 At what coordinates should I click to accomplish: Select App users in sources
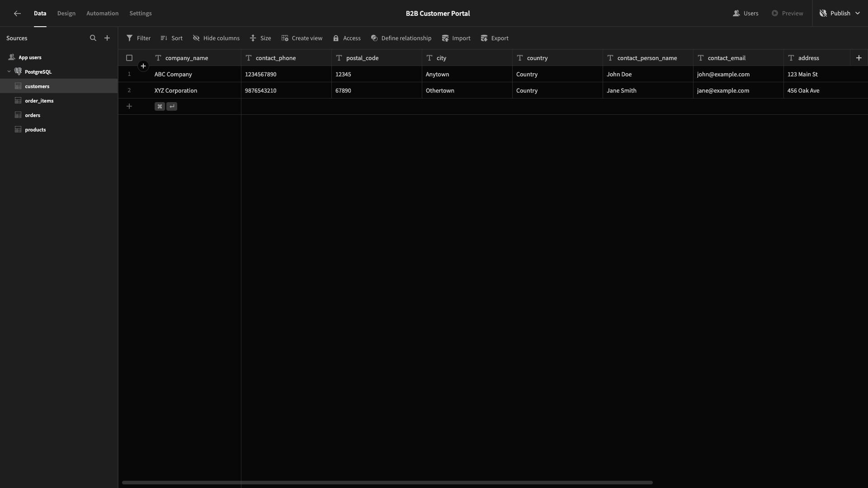point(59,57)
